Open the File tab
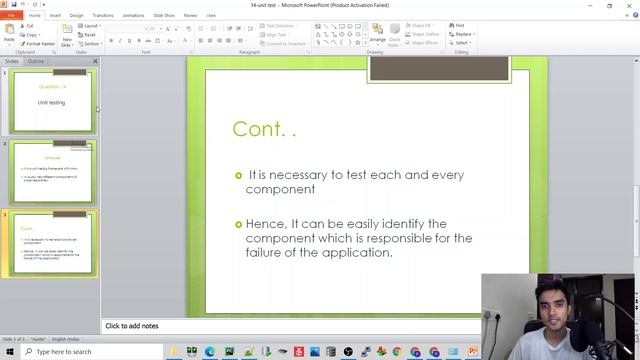Screen dimensions: 640x360 [11, 16]
